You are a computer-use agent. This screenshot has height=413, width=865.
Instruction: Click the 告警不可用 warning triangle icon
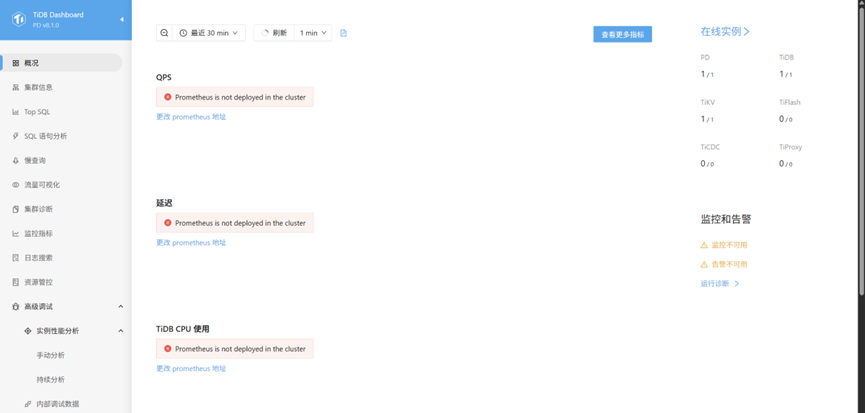pyautogui.click(x=704, y=264)
